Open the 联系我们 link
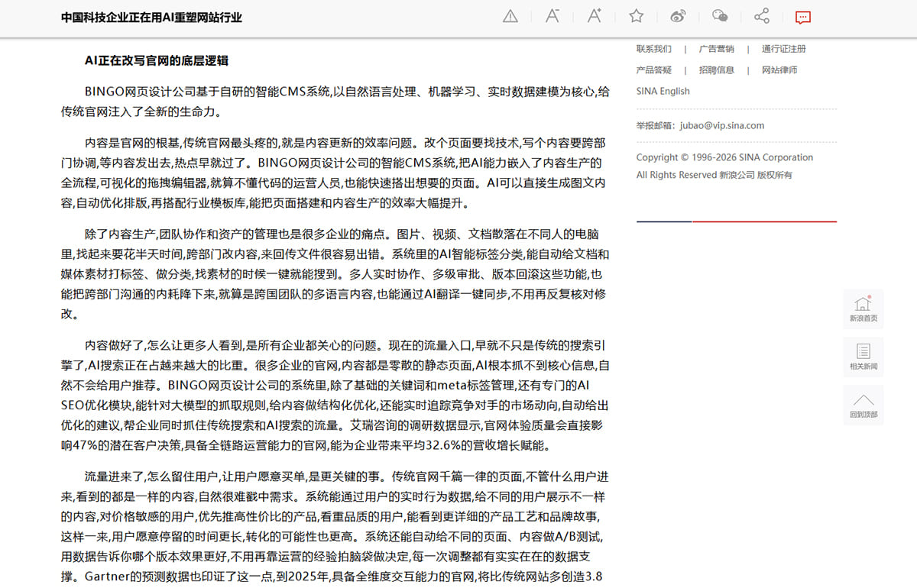Image resolution: width=917 pixels, height=588 pixels. pos(654,49)
